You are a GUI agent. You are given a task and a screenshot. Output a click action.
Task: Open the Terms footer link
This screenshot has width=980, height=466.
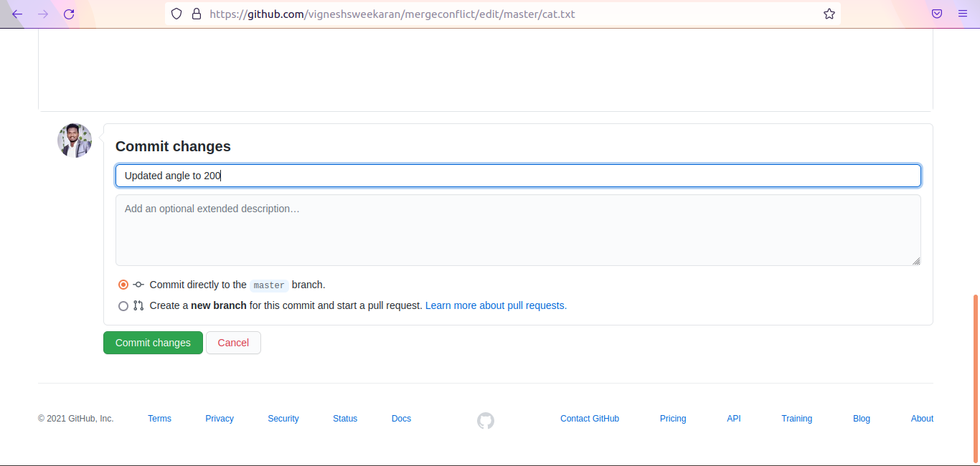pyautogui.click(x=159, y=419)
